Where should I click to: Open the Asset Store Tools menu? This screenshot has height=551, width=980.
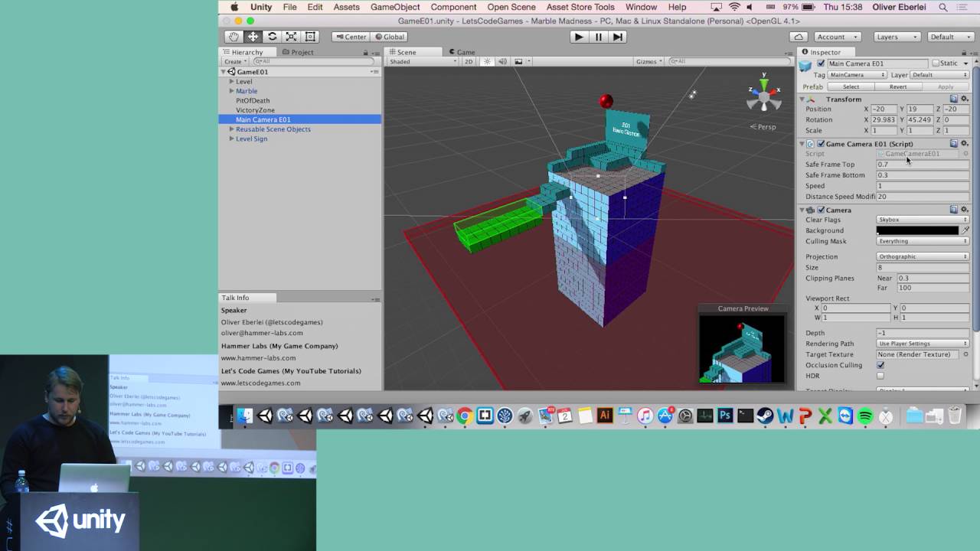click(x=580, y=7)
